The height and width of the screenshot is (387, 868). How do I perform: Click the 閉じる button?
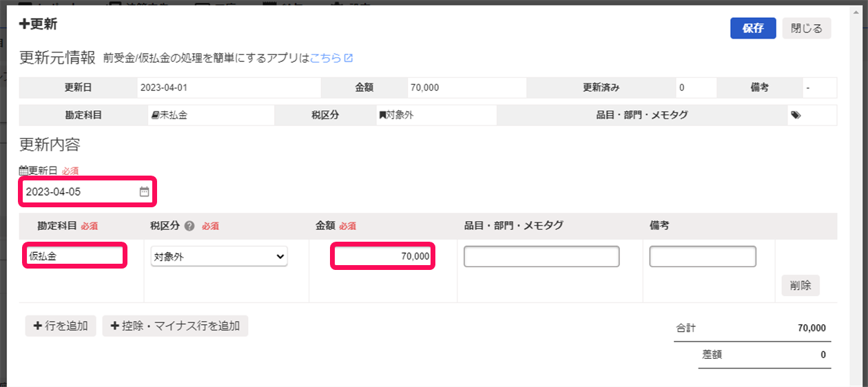pyautogui.click(x=807, y=28)
